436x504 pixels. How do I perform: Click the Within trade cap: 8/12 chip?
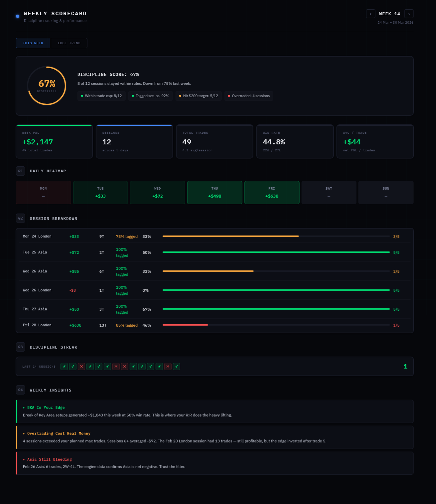pos(101,96)
